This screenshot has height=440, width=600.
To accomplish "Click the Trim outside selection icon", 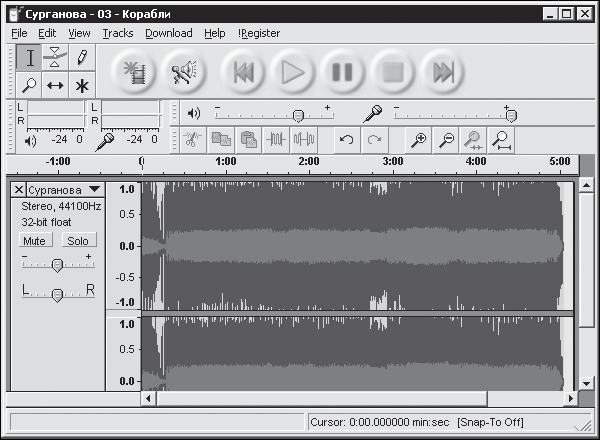I will coord(276,140).
